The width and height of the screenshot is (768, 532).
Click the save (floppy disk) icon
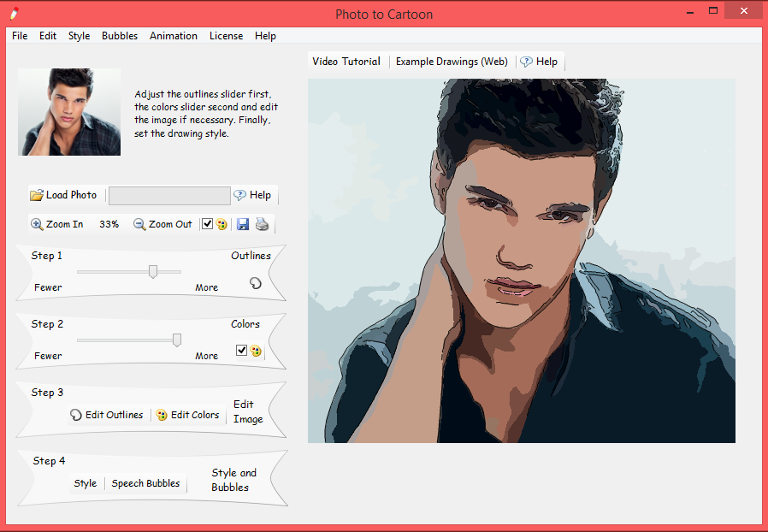coord(243,224)
